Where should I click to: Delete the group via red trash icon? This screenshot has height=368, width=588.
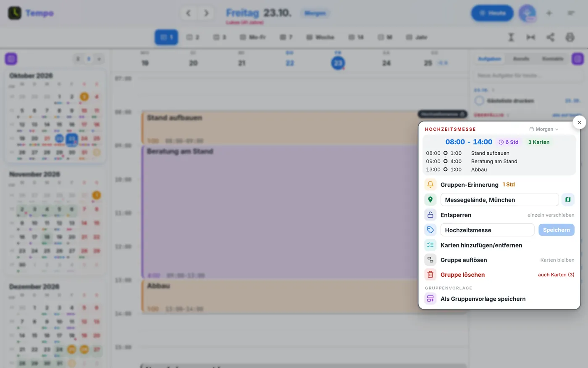click(430, 275)
